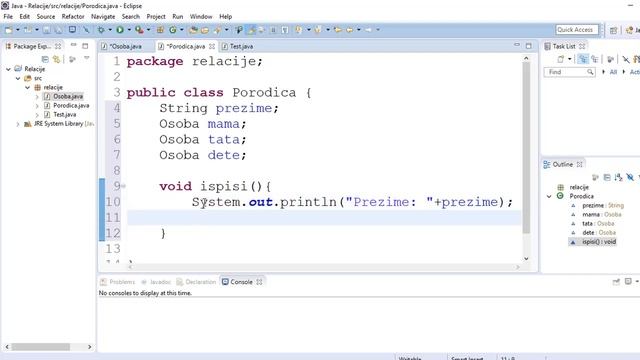Open the Package Explorer view menu arrow
Viewport: 640px width, 360px height.
click(x=87, y=59)
